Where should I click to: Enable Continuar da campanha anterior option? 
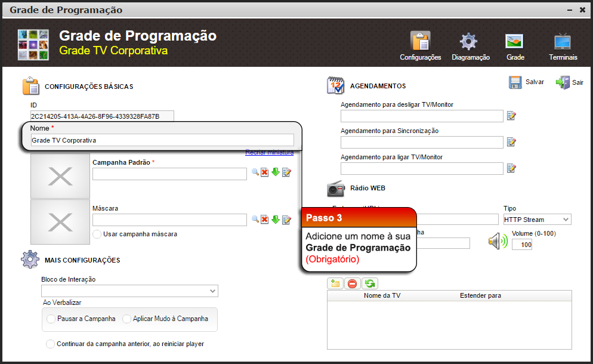[51, 344]
